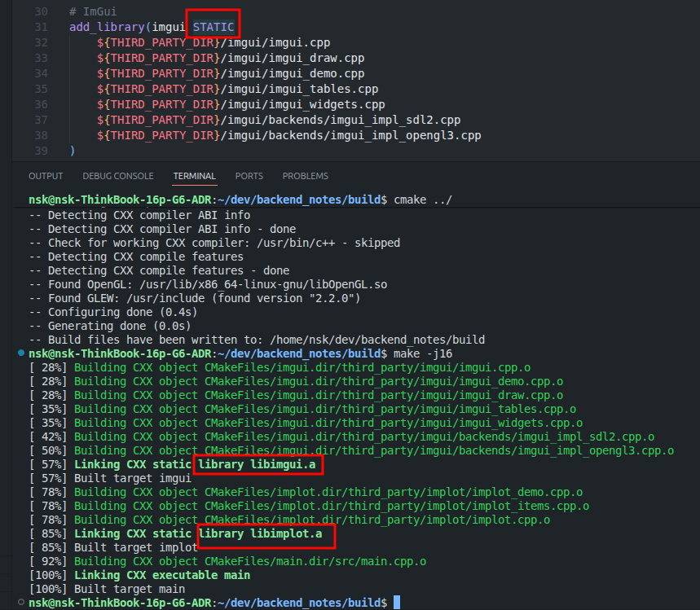The height and width of the screenshot is (610, 700).
Task: Show the PORTS tab
Action: tap(249, 176)
